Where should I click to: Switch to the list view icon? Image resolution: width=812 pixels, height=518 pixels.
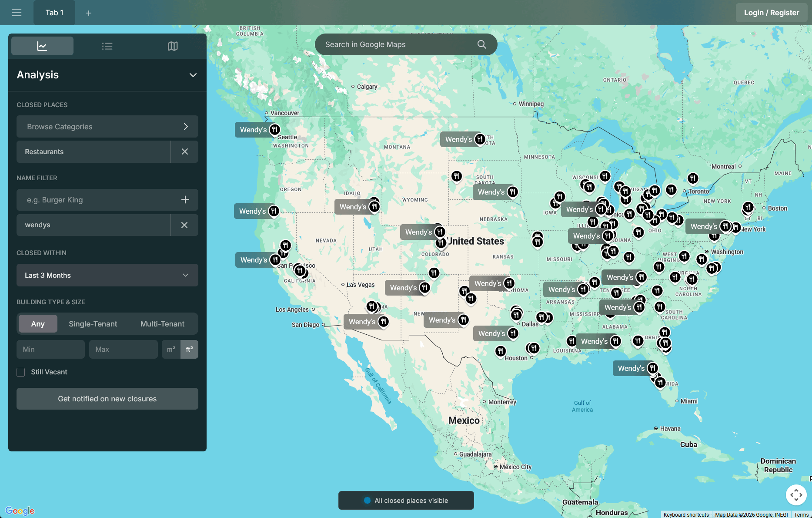pyautogui.click(x=107, y=46)
